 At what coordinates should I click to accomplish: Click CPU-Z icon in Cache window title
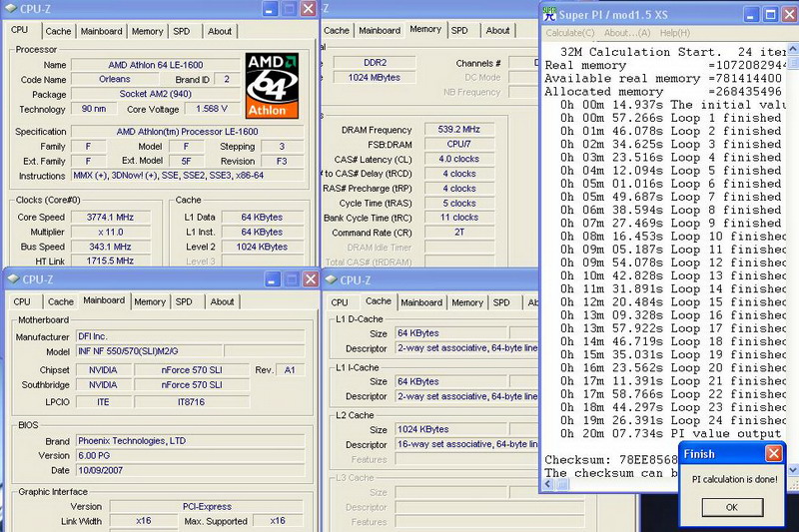point(332,279)
